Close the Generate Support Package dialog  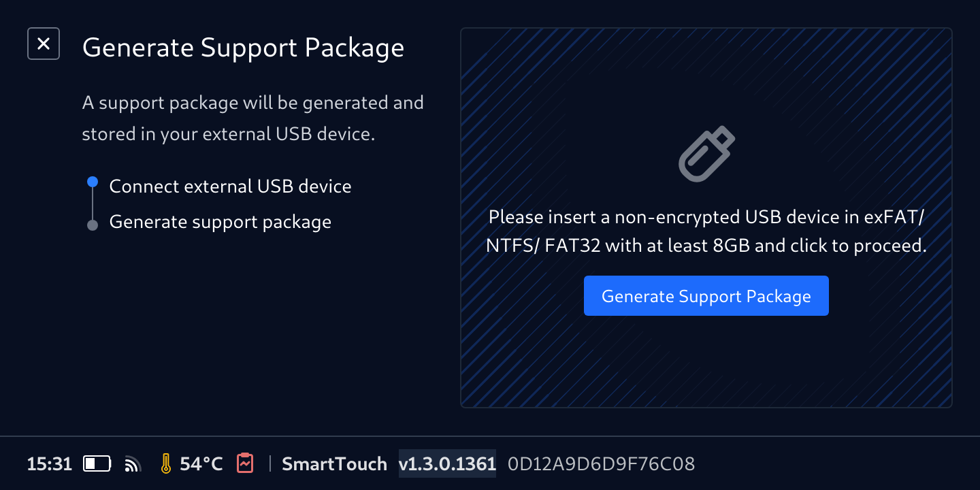click(x=44, y=44)
